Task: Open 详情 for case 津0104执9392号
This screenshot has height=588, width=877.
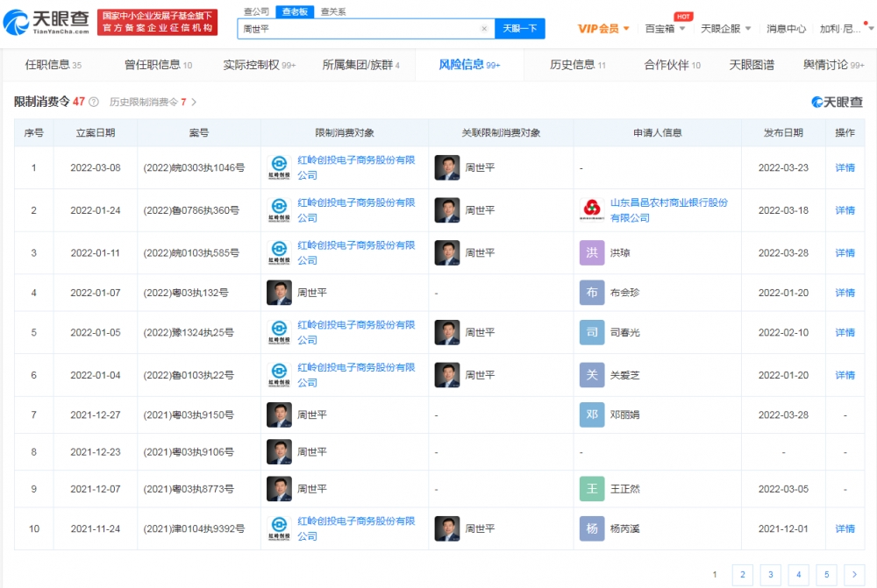Action: click(x=845, y=528)
